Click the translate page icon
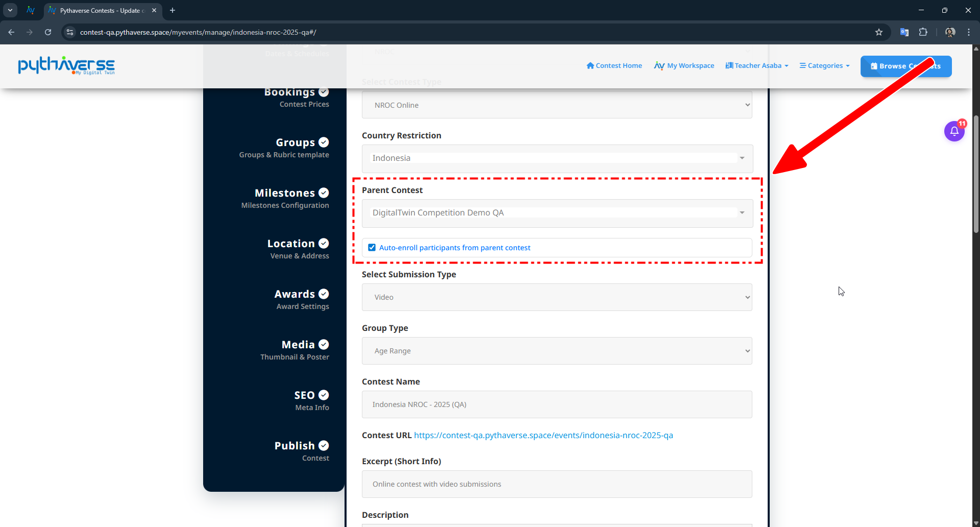Viewport: 980px width, 527px height. coord(904,32)
